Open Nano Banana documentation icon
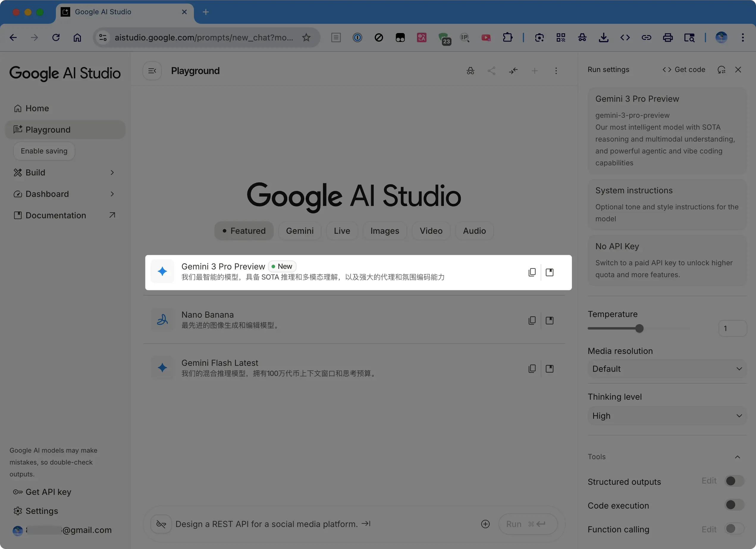This screenshot has width=756, height=549. tap(549, 320)
